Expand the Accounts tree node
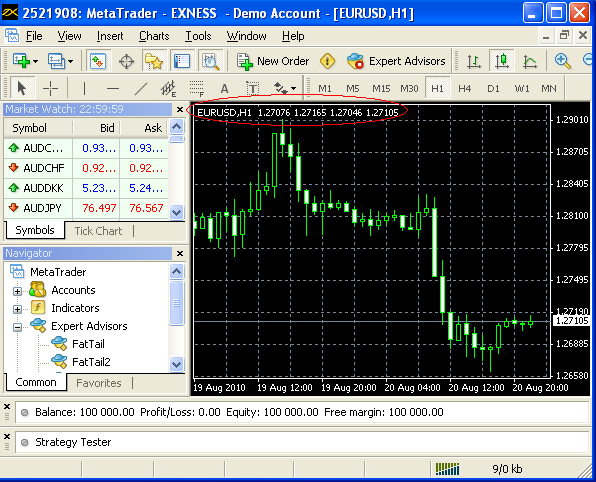The image size is (596, 482). point(17,291)
